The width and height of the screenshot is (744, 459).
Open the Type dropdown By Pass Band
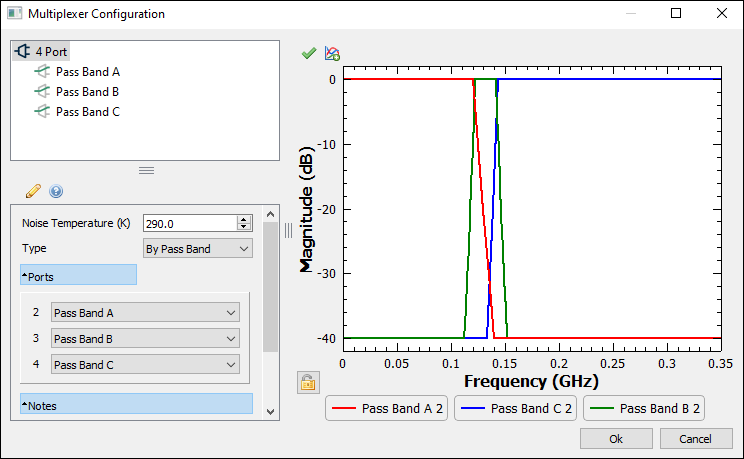[x=198, y=249]
